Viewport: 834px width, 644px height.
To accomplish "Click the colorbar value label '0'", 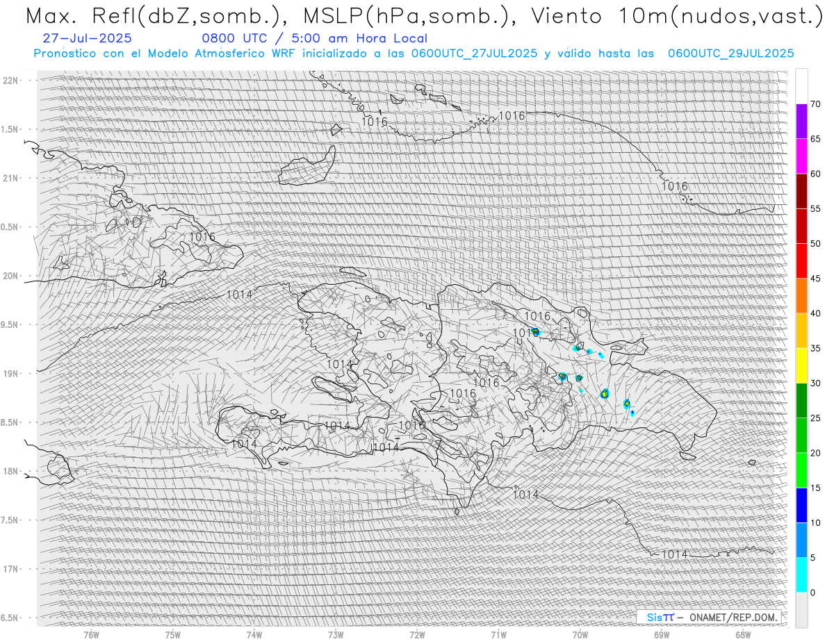I will (x=813, y=592).
